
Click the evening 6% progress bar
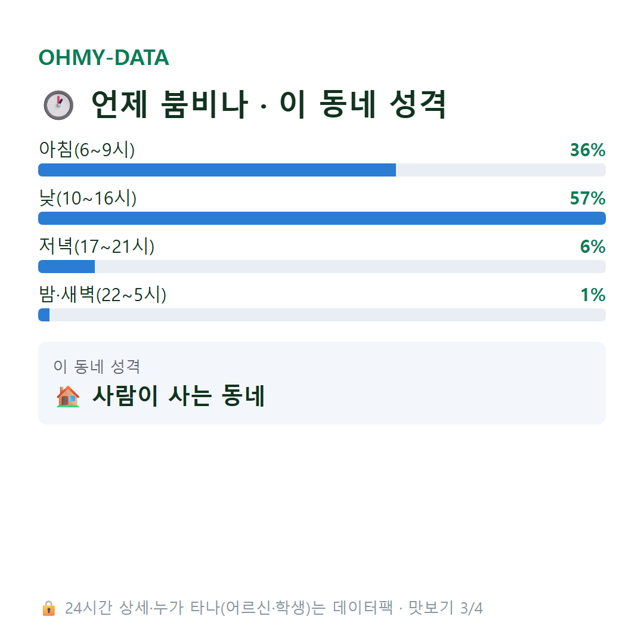click(322, 267)
